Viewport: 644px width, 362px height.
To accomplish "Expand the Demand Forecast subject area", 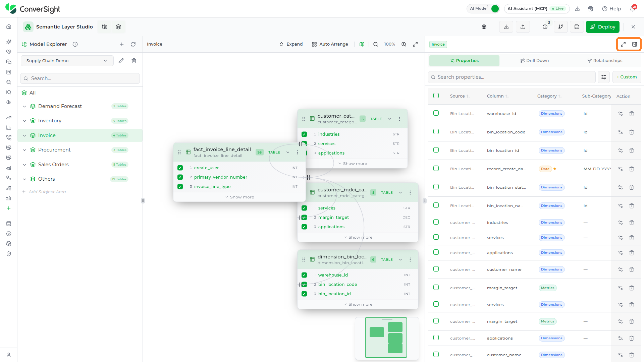I will [x=24, y=106].
